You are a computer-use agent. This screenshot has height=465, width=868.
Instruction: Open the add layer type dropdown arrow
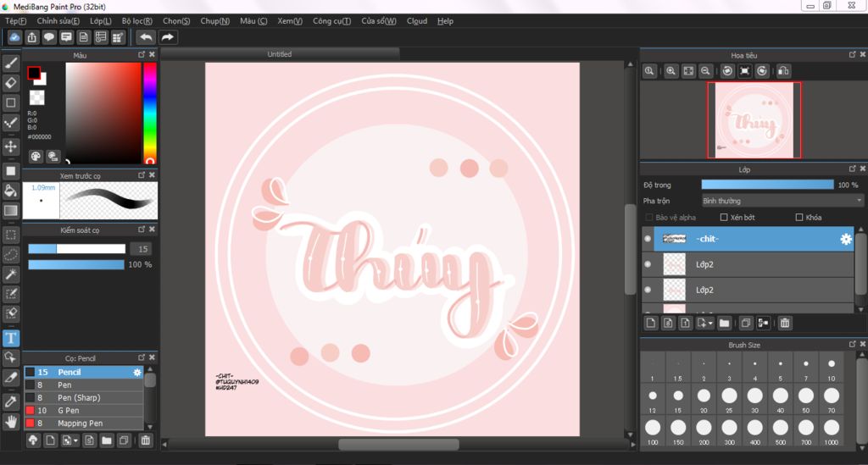[x=710, y=324]
